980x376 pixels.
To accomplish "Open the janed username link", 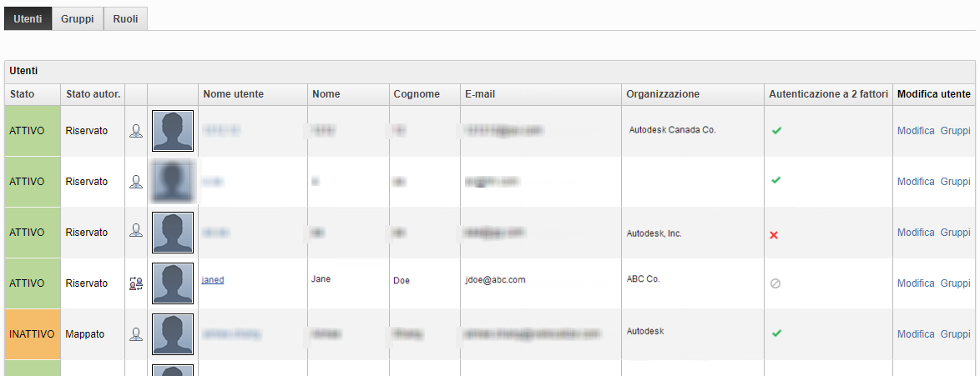I will tap(213, 280).
